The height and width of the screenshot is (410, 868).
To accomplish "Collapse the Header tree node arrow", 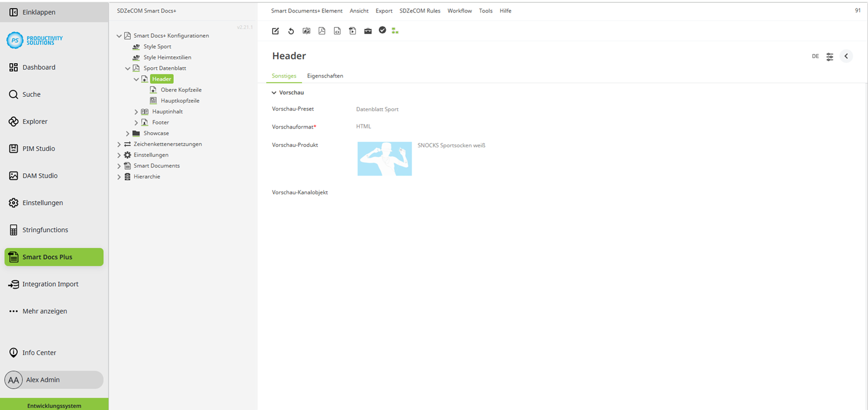I will point(136,79).
